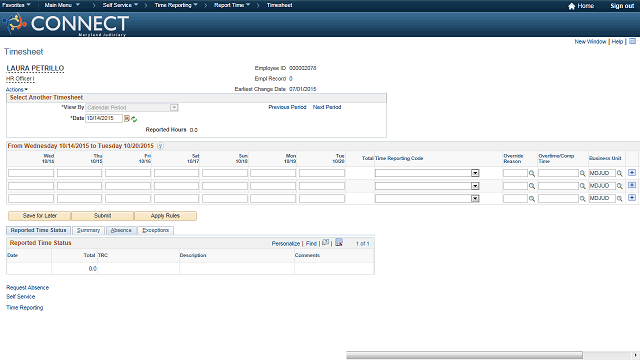Open Request Absence link

[27, 288]
